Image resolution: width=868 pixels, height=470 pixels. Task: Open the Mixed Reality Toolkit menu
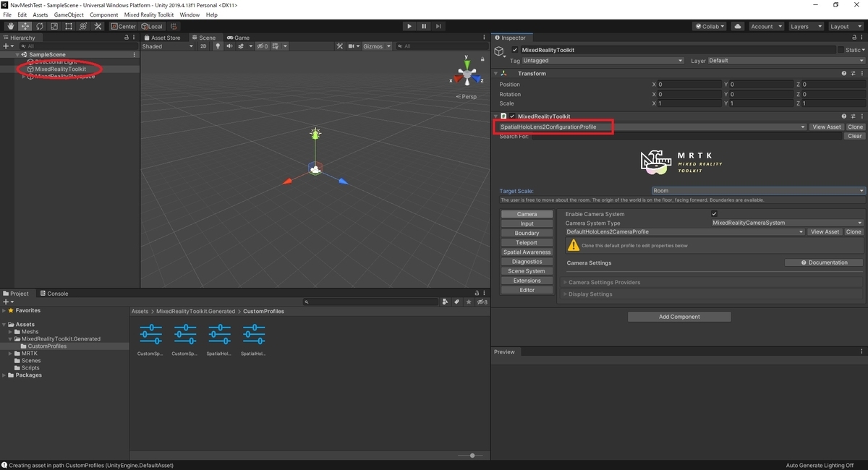pos(149,14)
